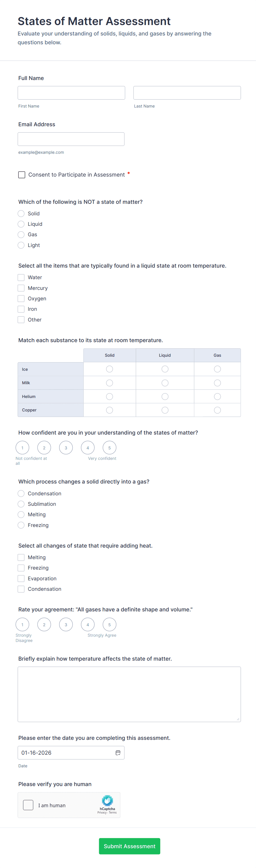
Task: Check Mercury as a liquid item
Action: pyautogui.click(x=21, y=288)
